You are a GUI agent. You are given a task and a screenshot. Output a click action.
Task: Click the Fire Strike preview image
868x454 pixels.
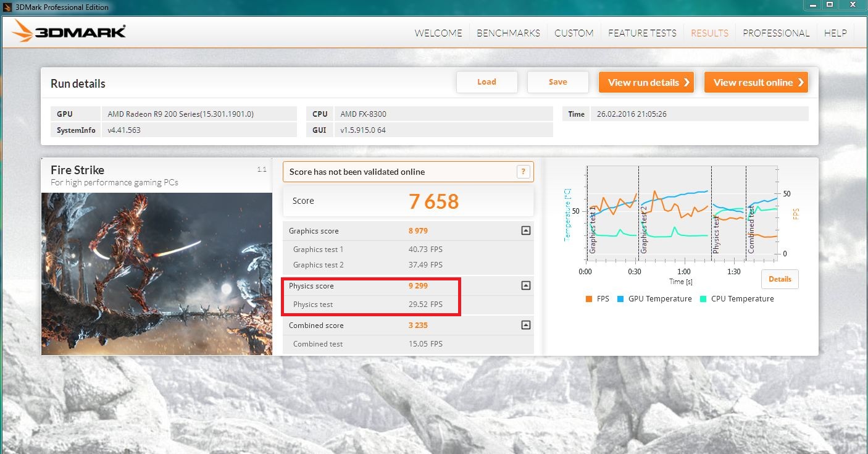click(x=157, y=274)
